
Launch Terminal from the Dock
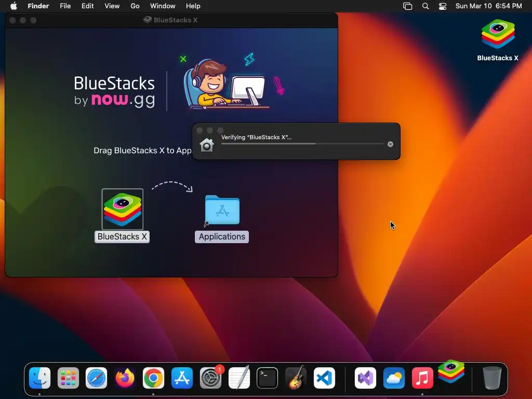pyautogui.click(x=268, y=378)
